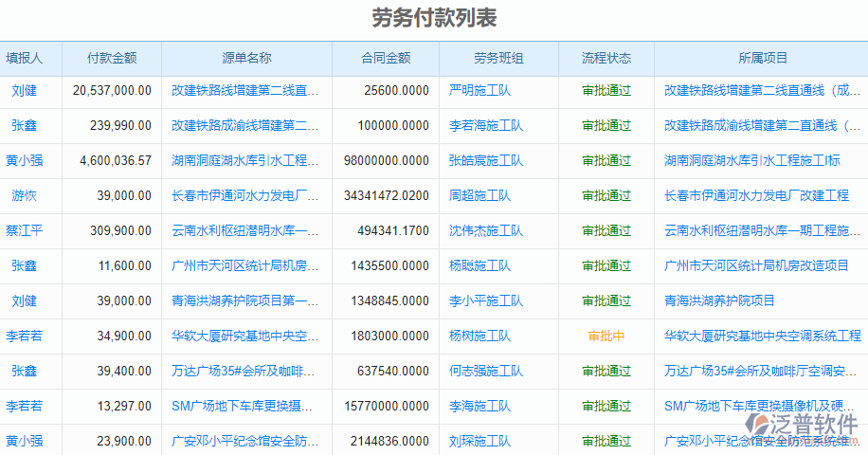Sort by the 付款金额 column header
This screenshot has width=868, height=455.
pos(112,58)
